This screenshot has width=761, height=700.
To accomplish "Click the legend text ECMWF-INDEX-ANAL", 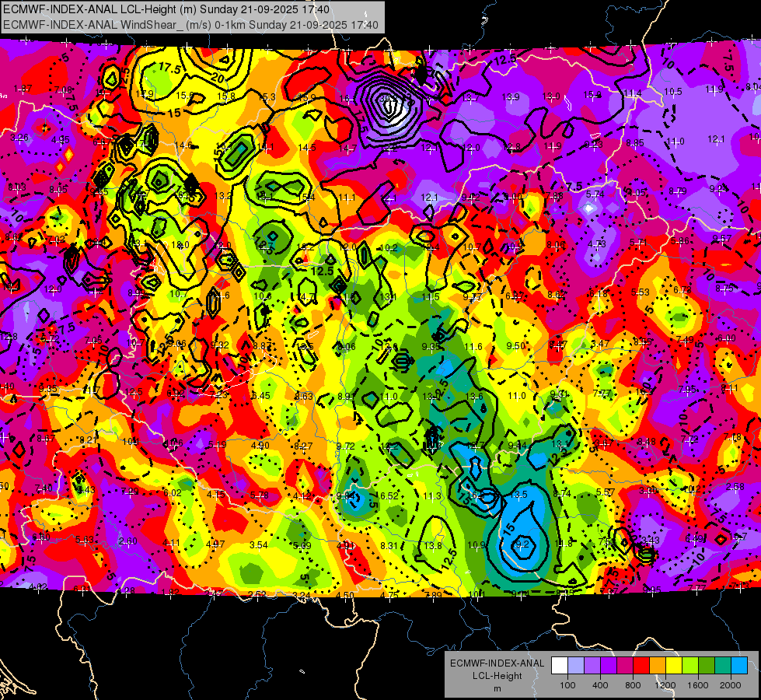I will click(x=497, y=663).
